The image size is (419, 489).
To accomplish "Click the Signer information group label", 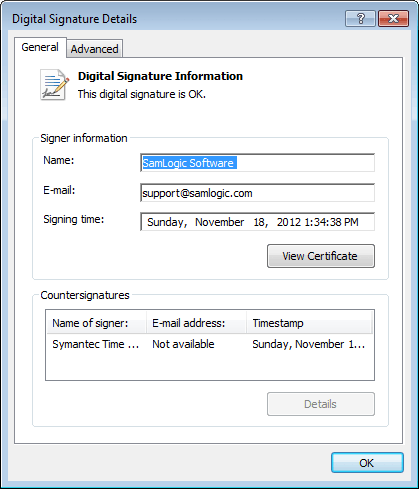I will 84,138.
